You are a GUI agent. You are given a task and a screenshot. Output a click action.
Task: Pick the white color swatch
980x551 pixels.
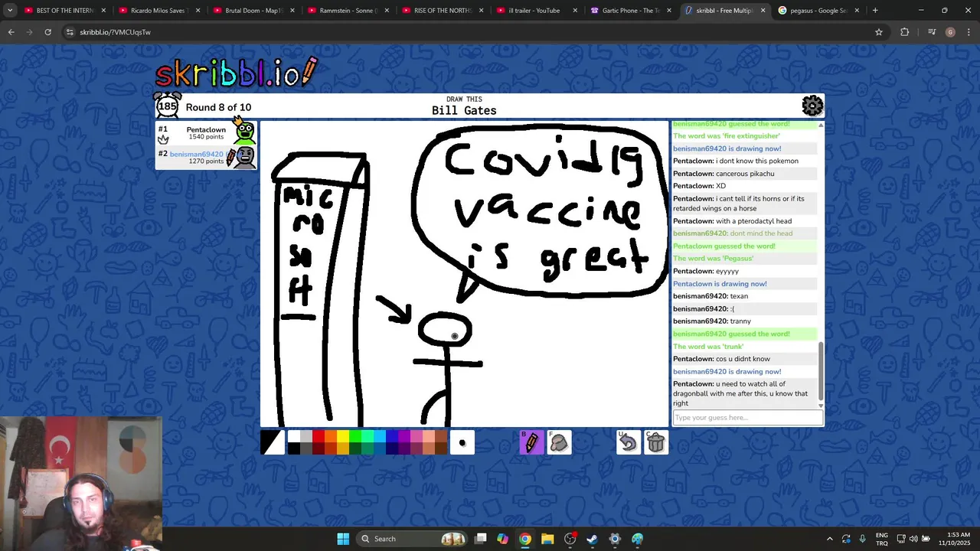[x=294, y=436]
